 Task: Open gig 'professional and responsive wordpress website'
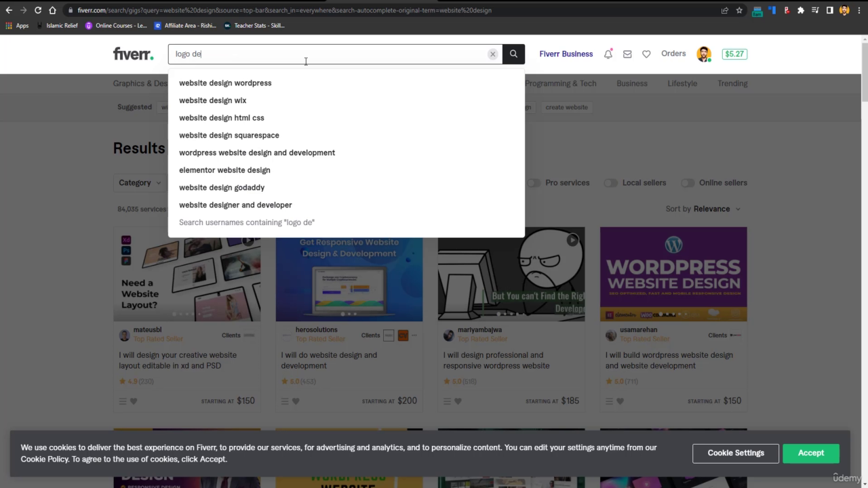point(496,361)
